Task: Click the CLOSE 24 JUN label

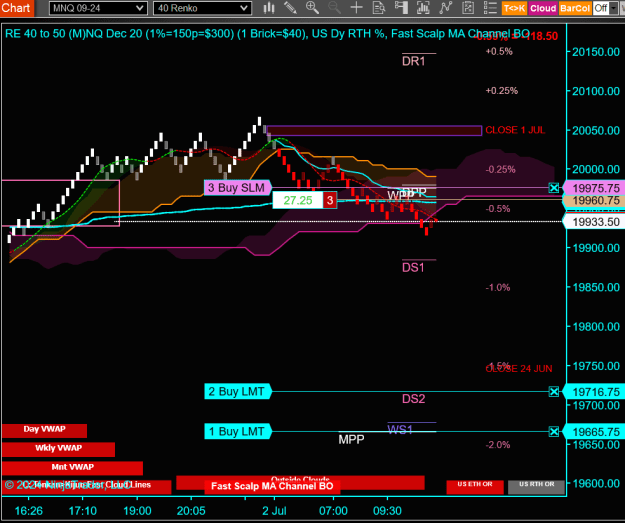Action: click(519, 369)
